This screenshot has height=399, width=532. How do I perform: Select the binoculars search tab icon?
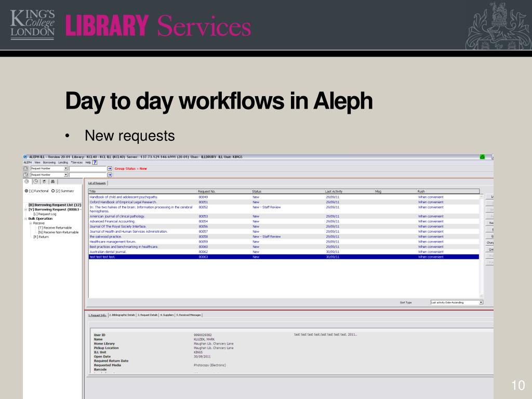(52, 181)
